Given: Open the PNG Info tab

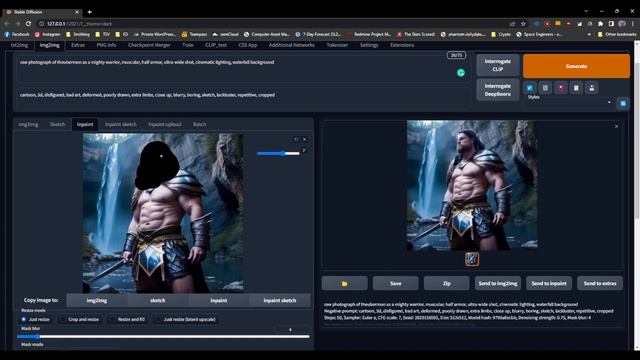Looking at the screenshot, I should 106,45.
